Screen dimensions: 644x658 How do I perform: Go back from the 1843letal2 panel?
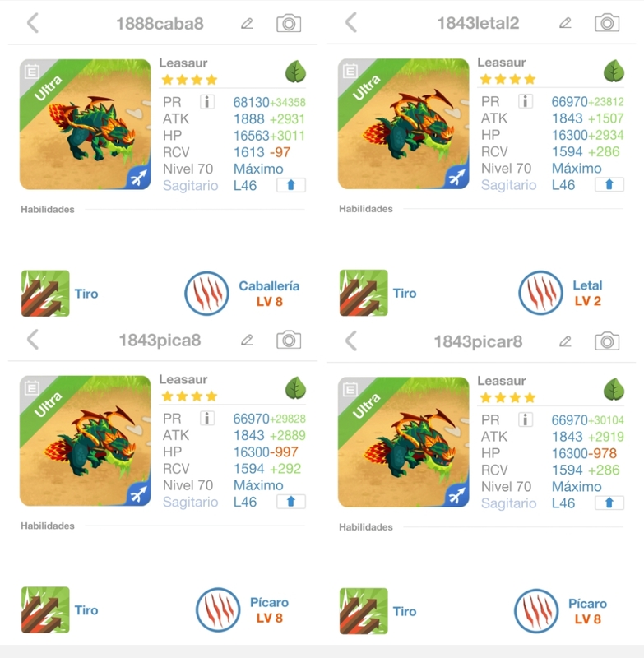pyautogui.click(x=351, y=22)
